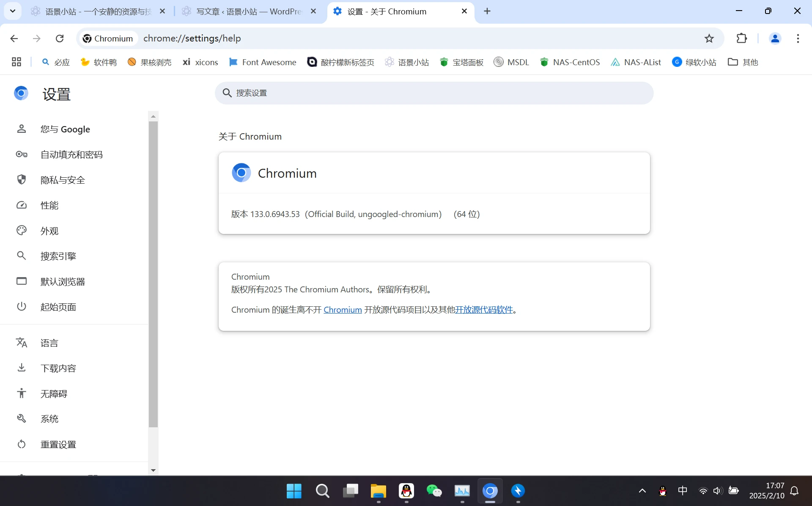Open the xicons bookmark
This screenshot has width=812, height=506.
[200, 62]
